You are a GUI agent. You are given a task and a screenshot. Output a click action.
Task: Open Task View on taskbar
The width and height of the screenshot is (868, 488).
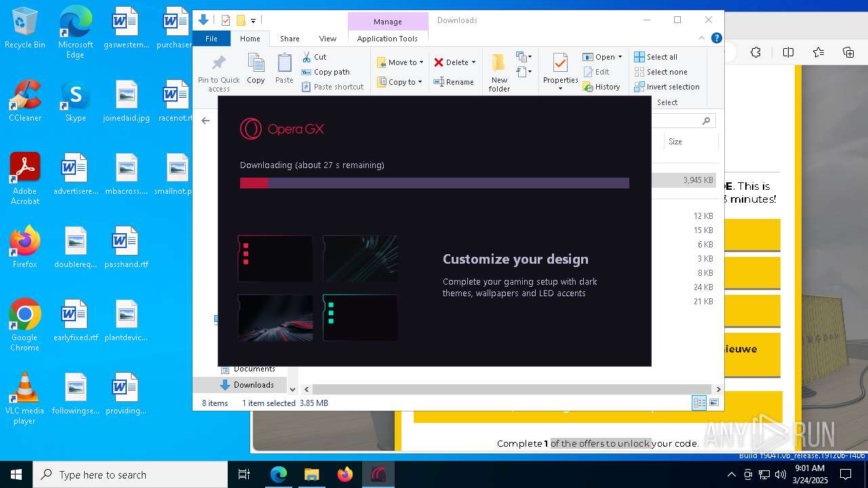tap(244, 474)
